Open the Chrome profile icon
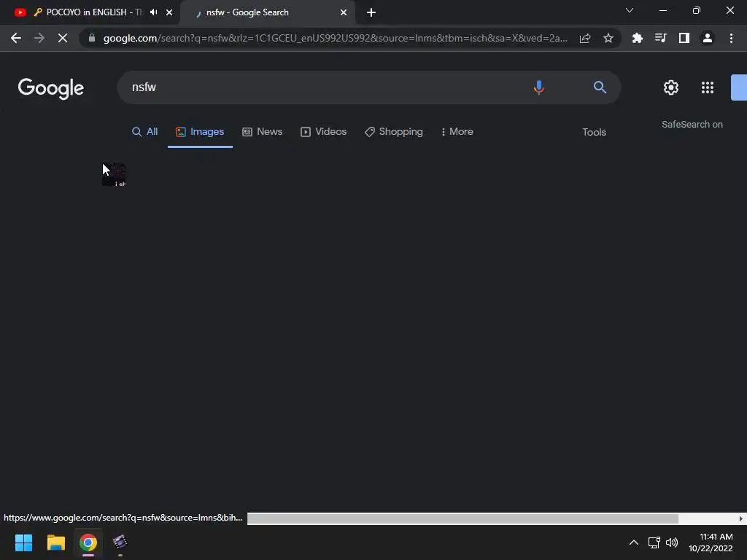 pos(708,38)
